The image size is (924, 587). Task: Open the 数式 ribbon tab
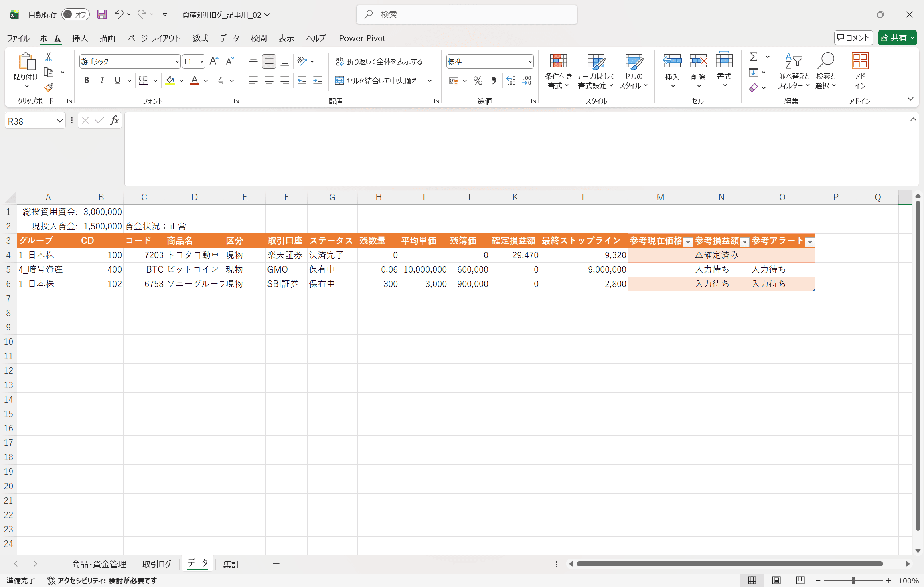click(200, 38)
